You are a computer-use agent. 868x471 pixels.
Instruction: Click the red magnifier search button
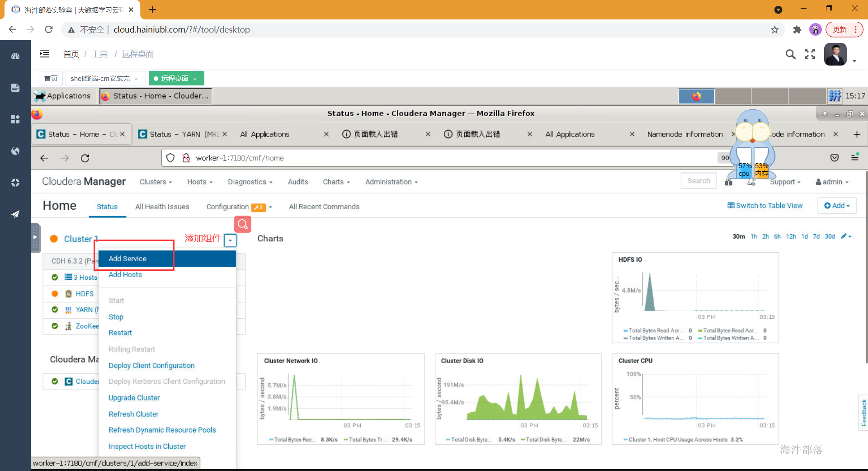(x=243, y=224)
